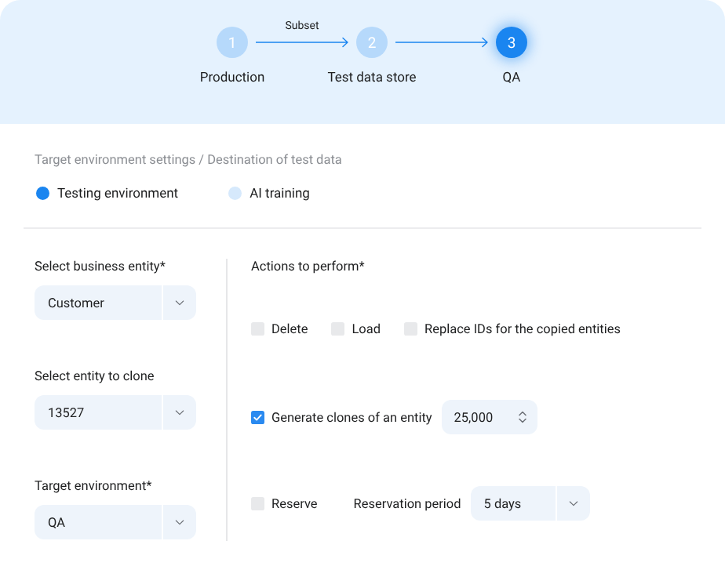Uncheck Generate clones of an entity
The height and width of the screenshot is (588, 725).
click(x=257, y=418)
